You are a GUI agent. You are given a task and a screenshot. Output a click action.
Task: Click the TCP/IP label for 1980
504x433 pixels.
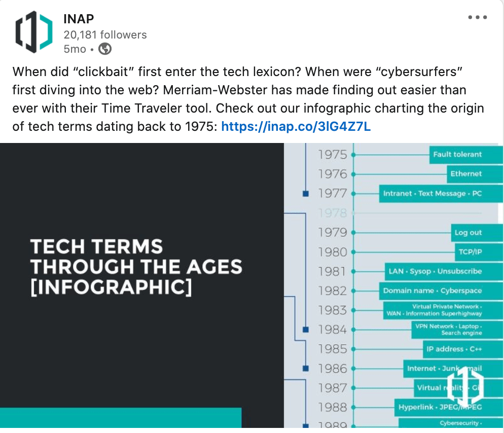click(x=470, y=252)
